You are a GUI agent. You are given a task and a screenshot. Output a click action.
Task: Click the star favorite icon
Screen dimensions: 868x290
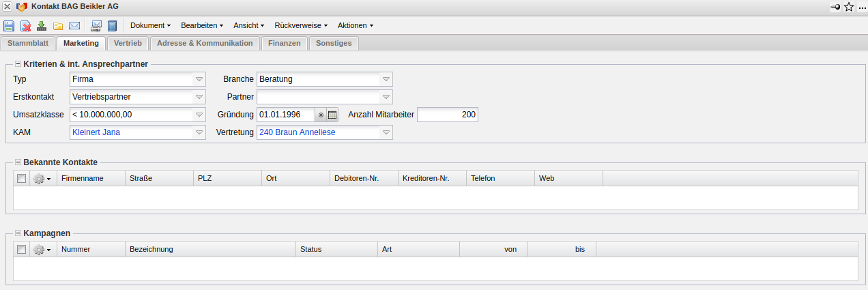pos(849,7)
